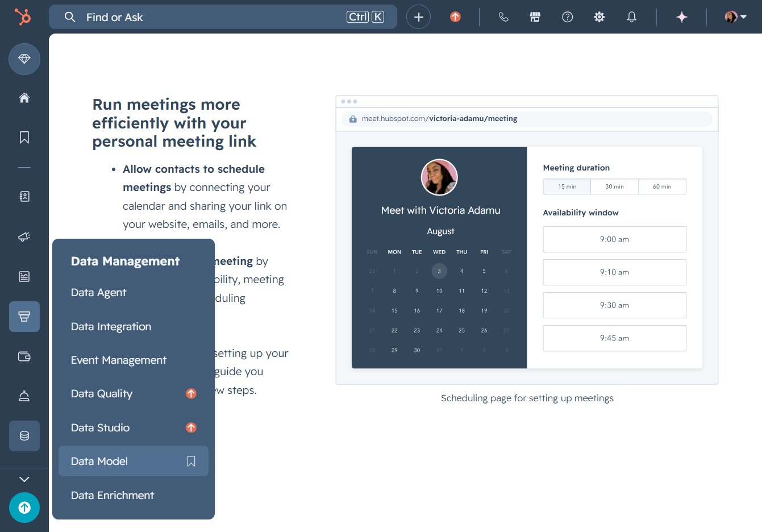Image resolution: width=762 pixels, height=532 pixels.
Task: Click the search magnifier icon
Action: coord(70,17)
